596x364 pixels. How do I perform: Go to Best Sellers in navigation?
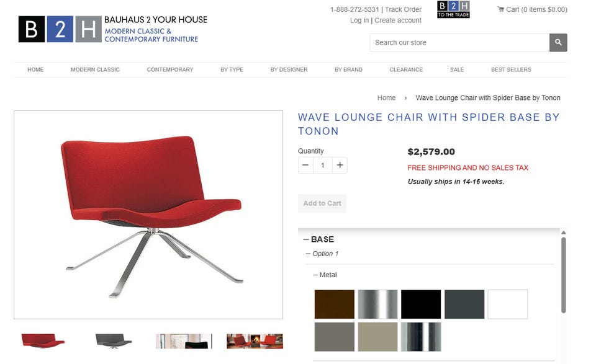pos(511,70)
